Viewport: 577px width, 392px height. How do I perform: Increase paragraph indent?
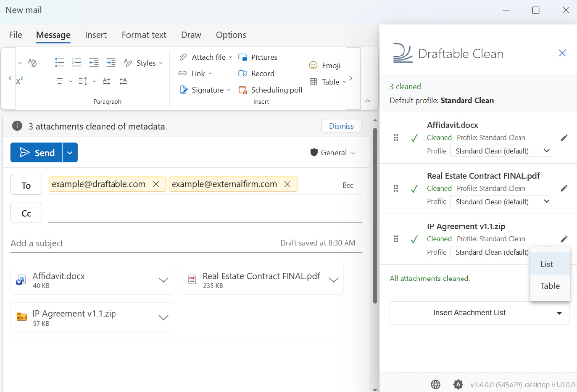click(111, 63)
